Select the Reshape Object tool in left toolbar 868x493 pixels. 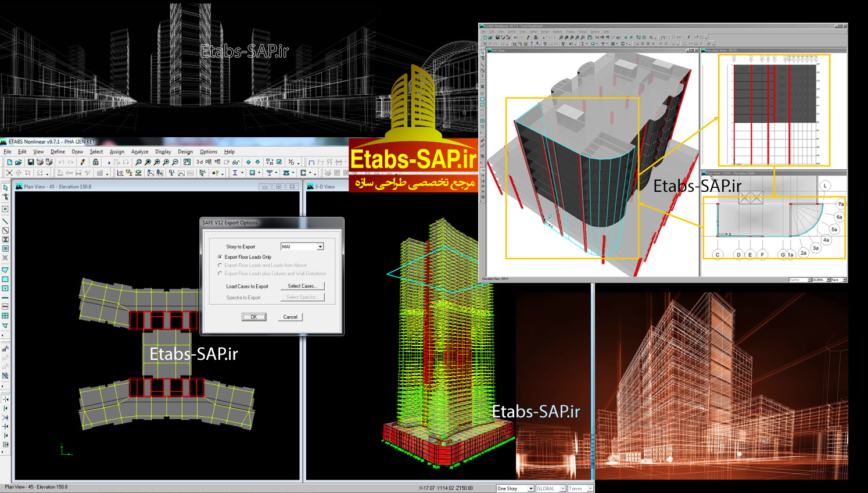pyautogui.click(x=5, y=197)
